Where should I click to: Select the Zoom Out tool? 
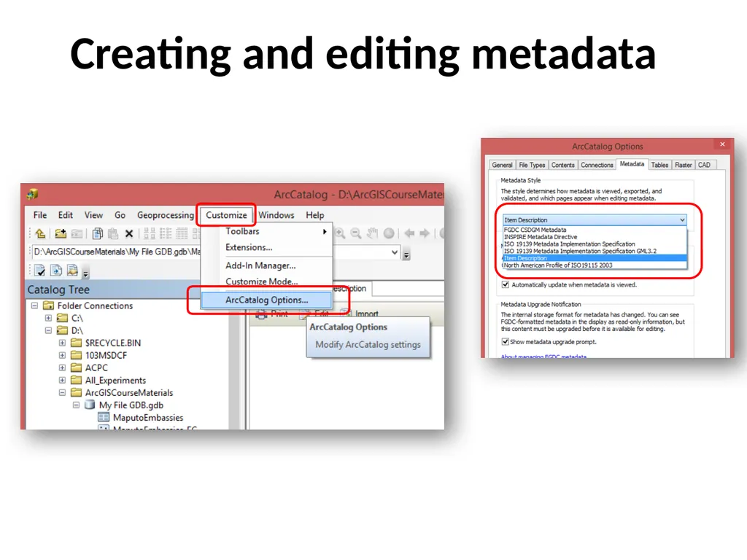tap(355, 233)
